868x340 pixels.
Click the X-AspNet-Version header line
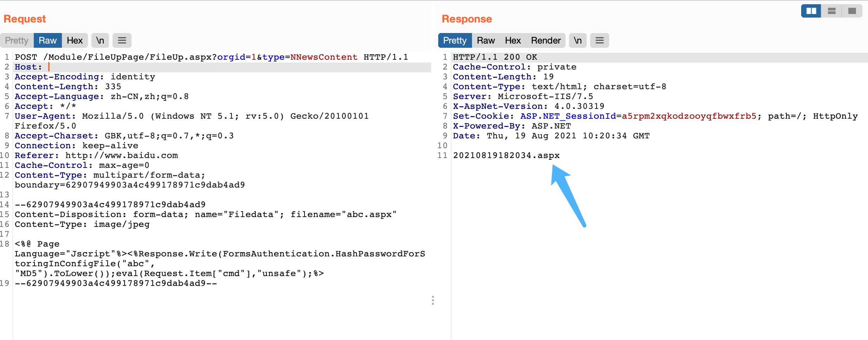pyautogui.click(x=529, y=106)
